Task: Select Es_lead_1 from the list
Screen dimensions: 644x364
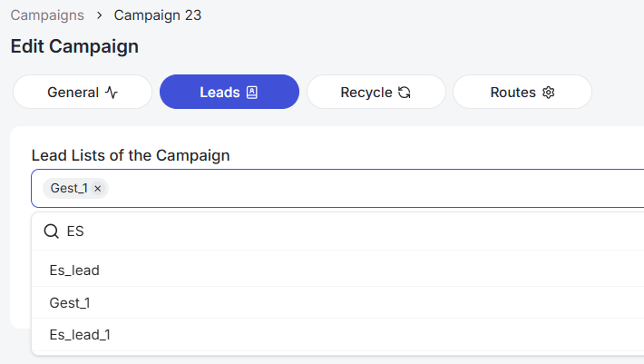Action: click(x=337, y=335)
